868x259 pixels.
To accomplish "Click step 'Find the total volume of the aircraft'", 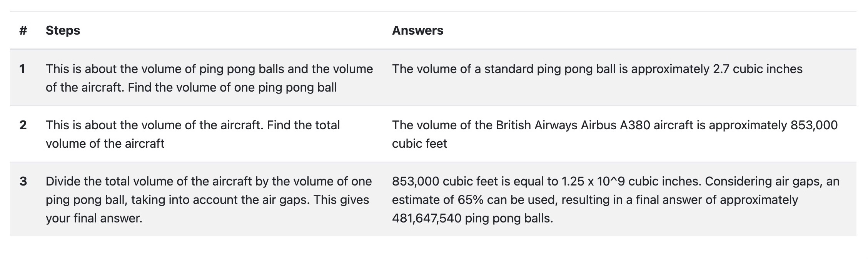I will (193, 134).
